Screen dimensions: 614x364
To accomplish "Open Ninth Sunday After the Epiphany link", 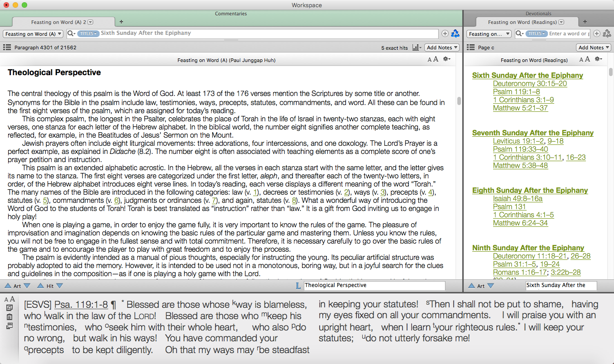I will [x=528, y=248].
